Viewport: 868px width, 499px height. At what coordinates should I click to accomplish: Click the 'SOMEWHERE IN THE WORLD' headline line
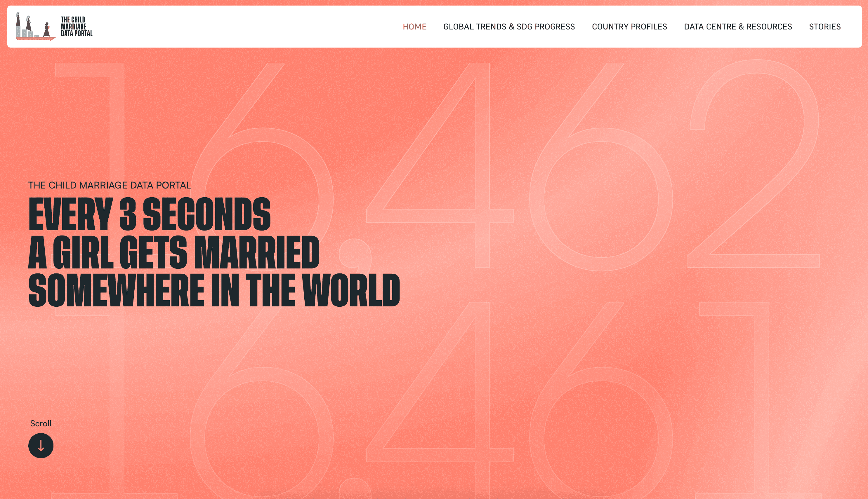click(x=214, y=289)
